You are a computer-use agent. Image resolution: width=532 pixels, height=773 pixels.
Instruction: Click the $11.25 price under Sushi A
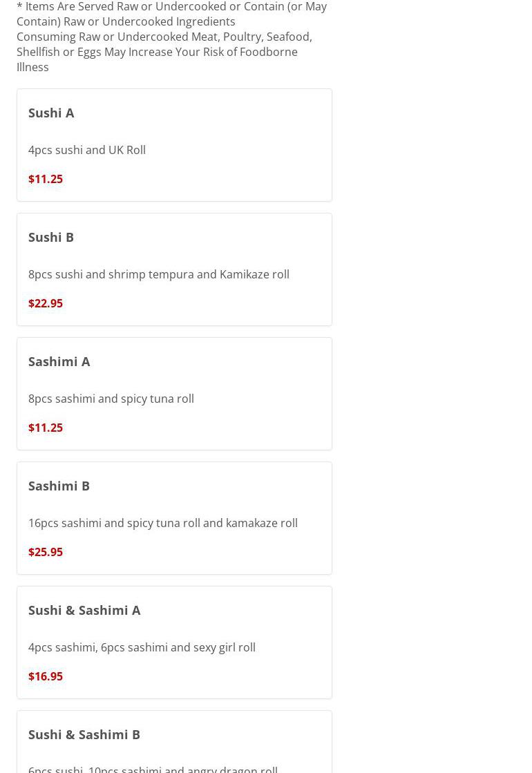(46, 179)
